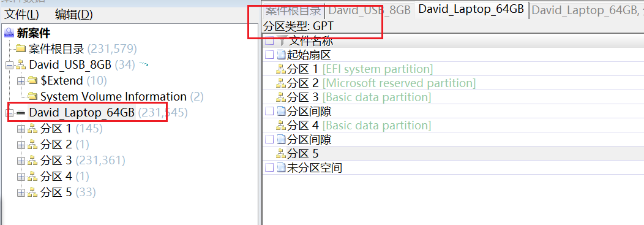
Task: Open the 文件(L) menu
Action: click(x=21, y=15)
